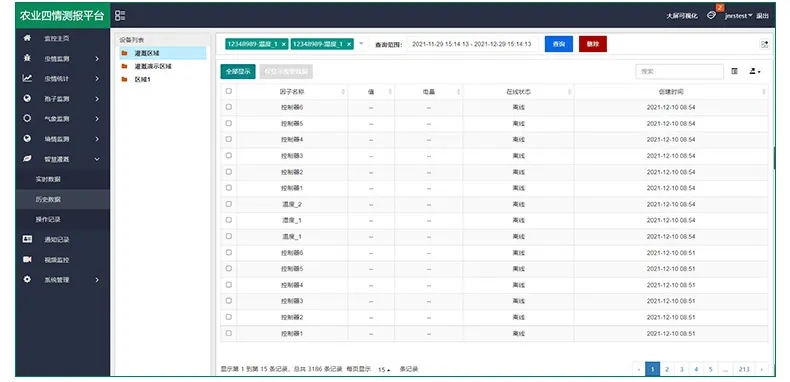Sort by the 创建时间 column arrows
This screenshot has width=790, height=382.
pos(764,92)
